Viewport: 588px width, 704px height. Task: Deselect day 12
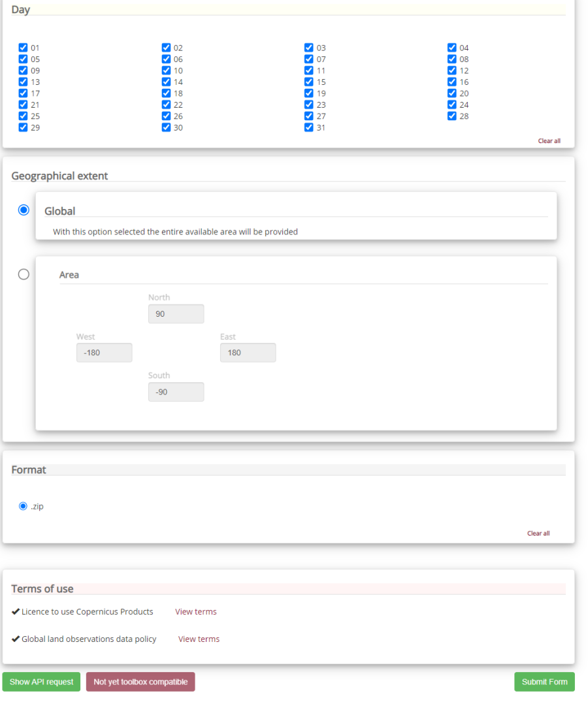(452, 71)
